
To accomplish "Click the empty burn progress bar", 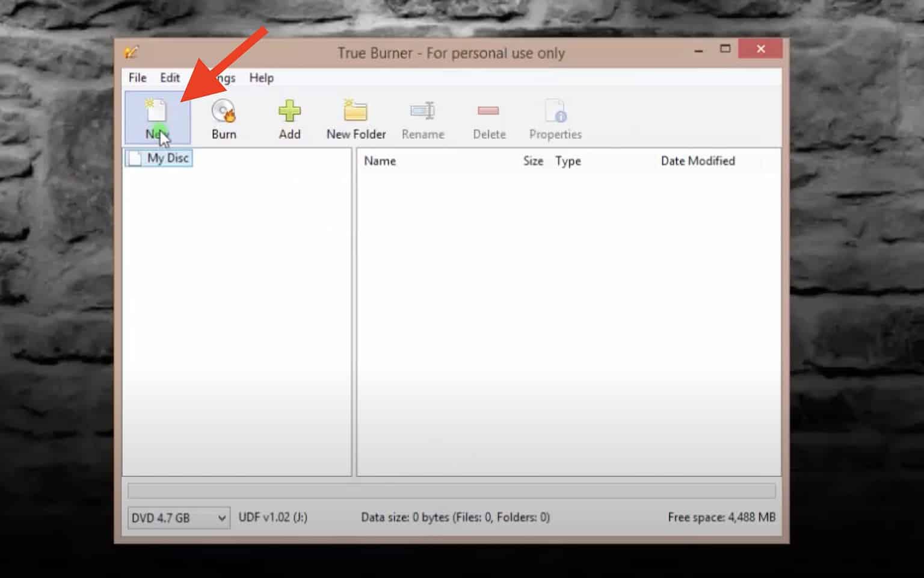I will tap(450, 491).
